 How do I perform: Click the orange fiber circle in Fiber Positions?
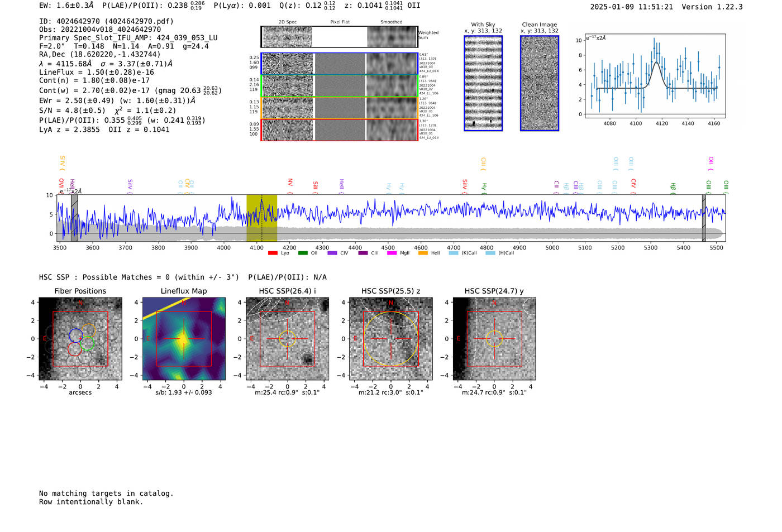88,330
